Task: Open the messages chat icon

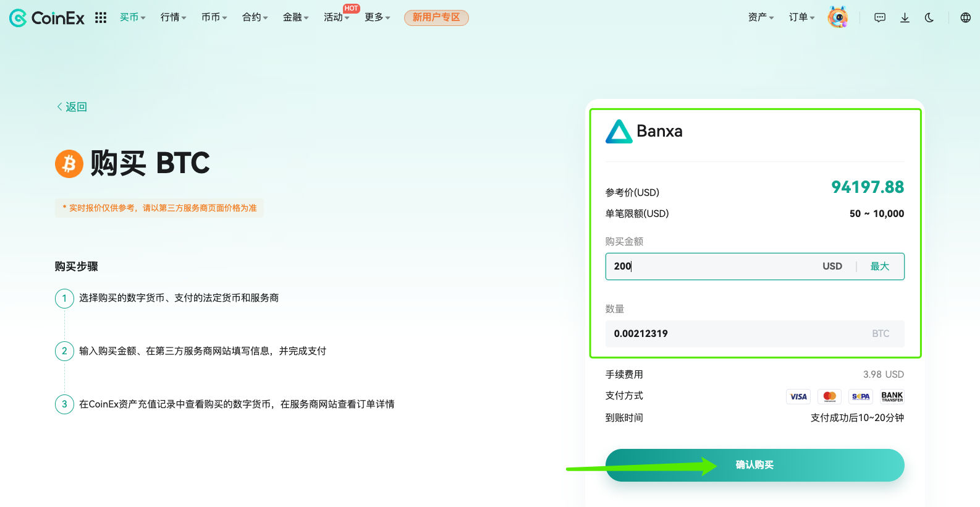Action: click(x=880, y=18)
